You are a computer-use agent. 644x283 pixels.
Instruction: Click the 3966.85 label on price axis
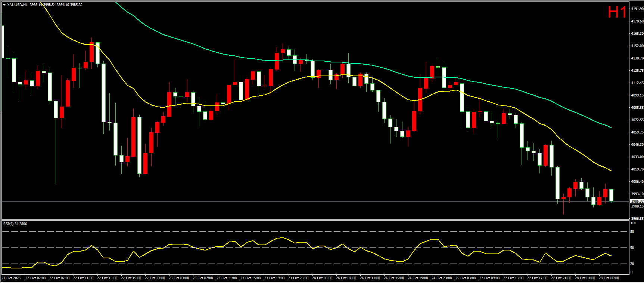[x=637, y=219]
